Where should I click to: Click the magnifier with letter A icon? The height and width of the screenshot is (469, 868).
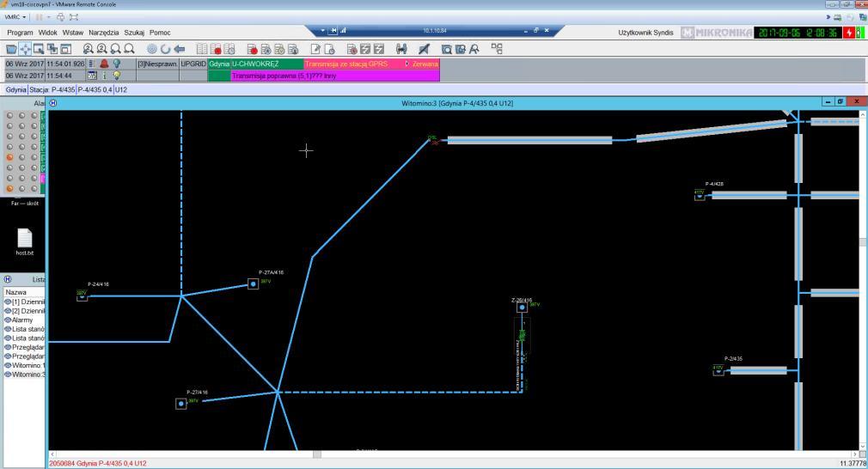click(474, 49)
